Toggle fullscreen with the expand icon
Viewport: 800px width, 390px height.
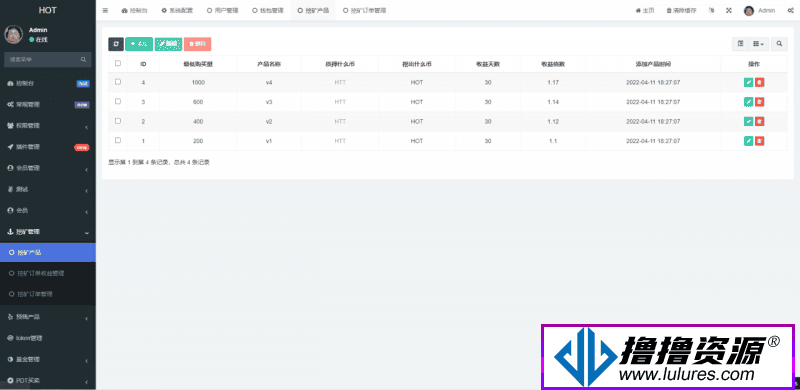729,10
